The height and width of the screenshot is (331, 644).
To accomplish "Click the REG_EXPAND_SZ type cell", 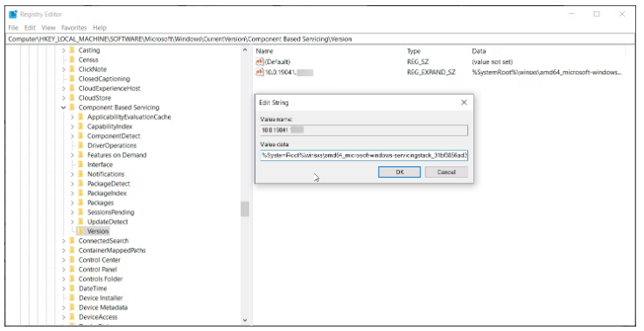I will [x=430, y=72].
